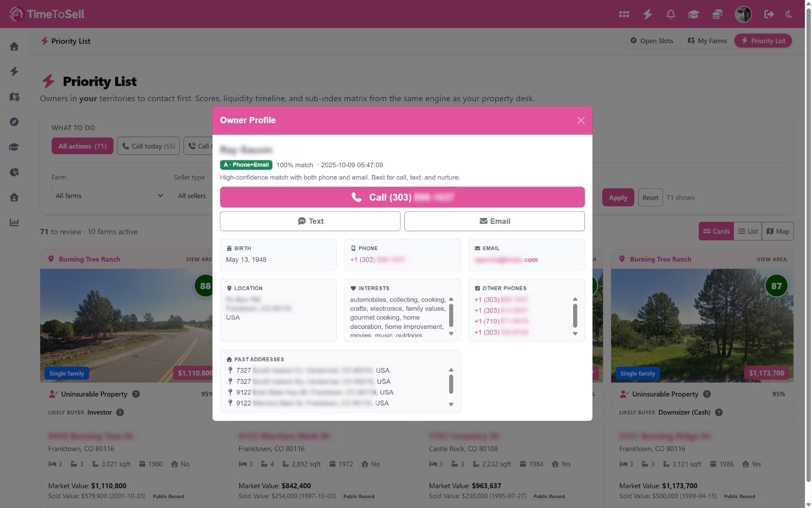
Task: Click Public Record badge for $1,110,800 property
Action: pyautogui.click(x=168, y=496)
